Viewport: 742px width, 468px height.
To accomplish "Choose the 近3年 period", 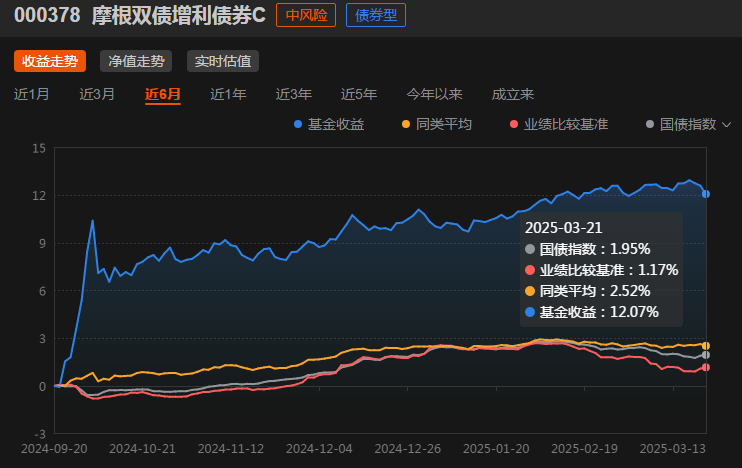I will pos(293,94).
